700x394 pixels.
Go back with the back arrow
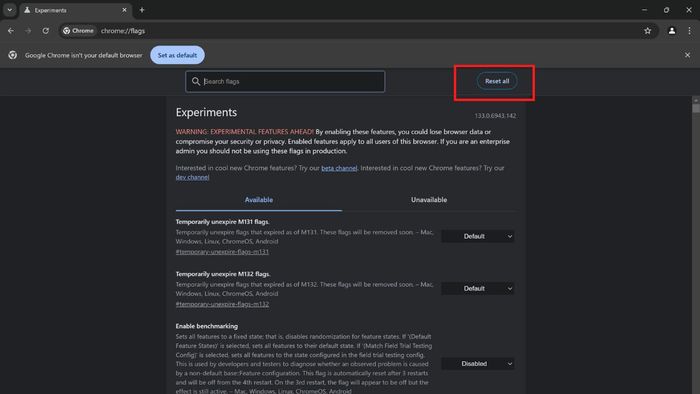point(11,31)
